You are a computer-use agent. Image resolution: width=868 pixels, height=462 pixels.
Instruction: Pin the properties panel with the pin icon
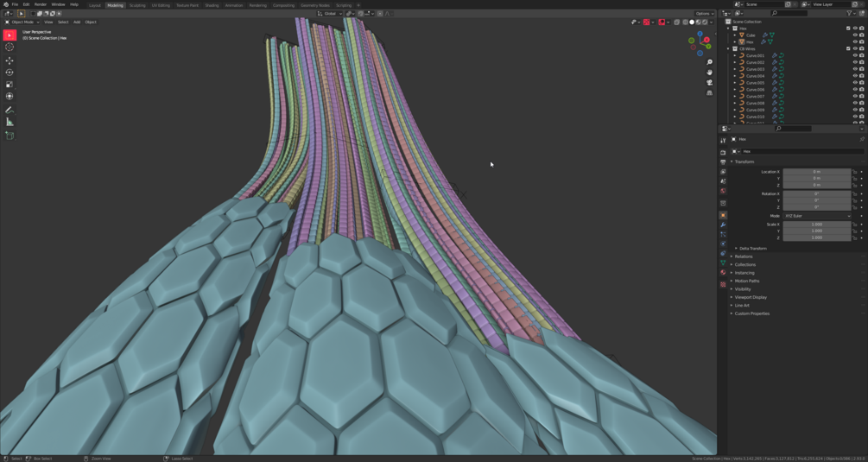[862, 139]
